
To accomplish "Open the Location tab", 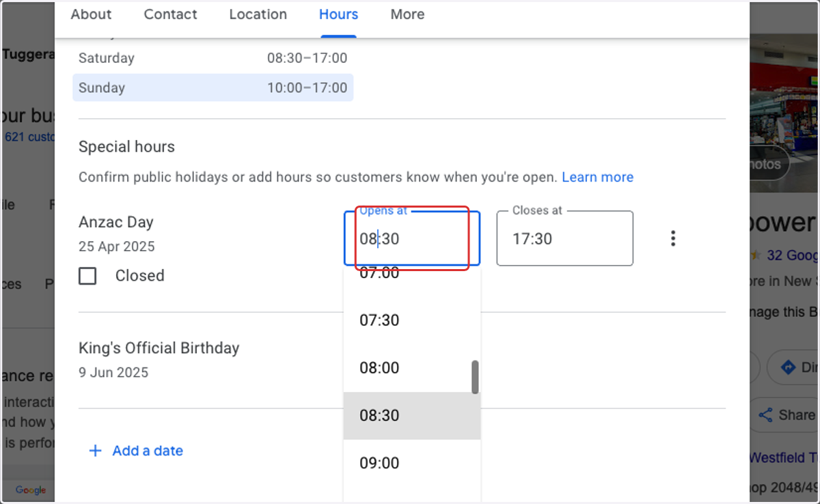I will (x=258, y=14).
